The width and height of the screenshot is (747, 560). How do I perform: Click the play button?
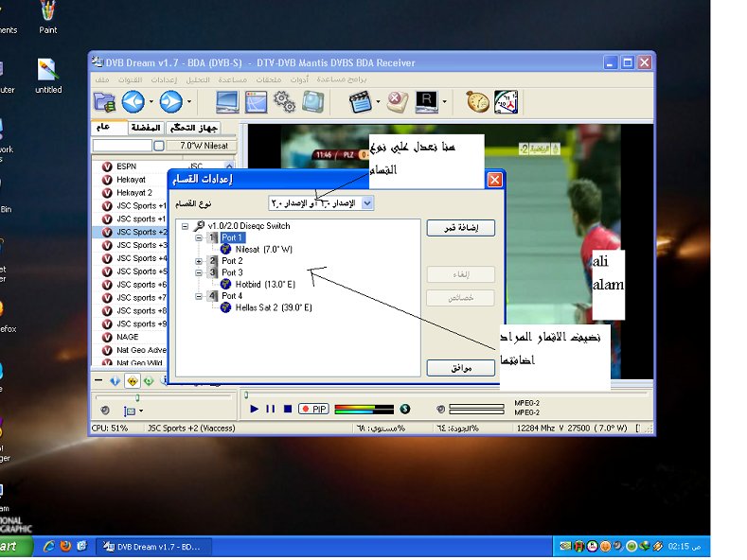click(x=255, y=409)
